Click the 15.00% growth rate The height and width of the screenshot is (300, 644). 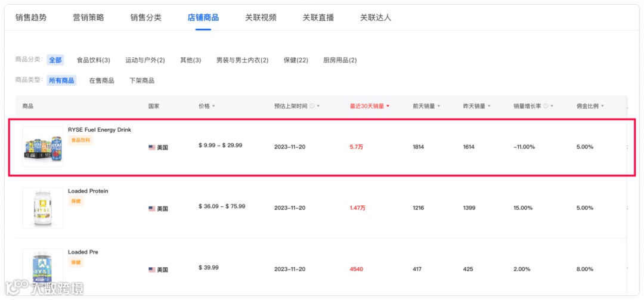click(x=523, y=208)
